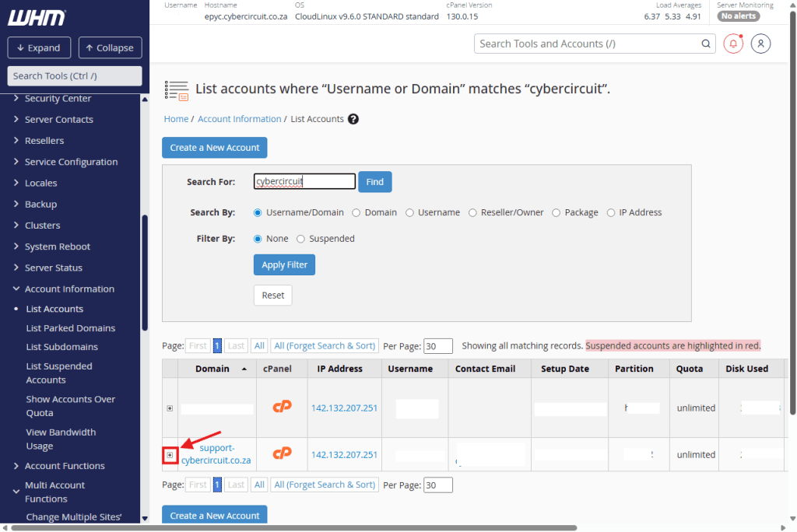
Task: Expand the first account row plus icon
Action: tap(170, 408)
